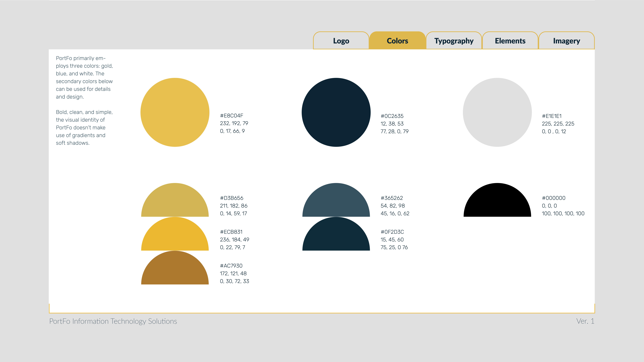Click the footer 'PortFo Information Technology Solutions'
This screenshot has height=362, width=644.
point(113,321)
